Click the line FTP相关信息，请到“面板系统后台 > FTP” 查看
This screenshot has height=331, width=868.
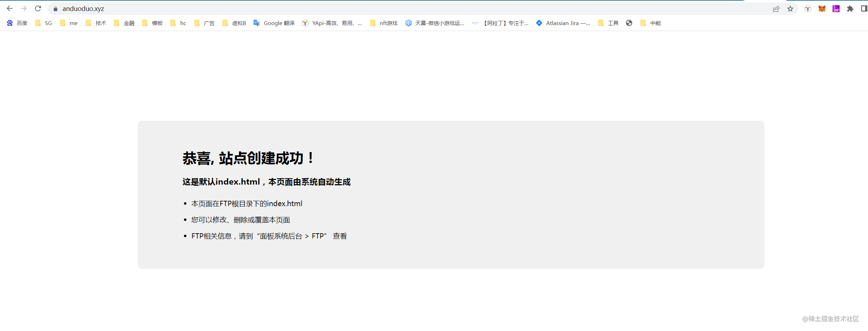269,236
